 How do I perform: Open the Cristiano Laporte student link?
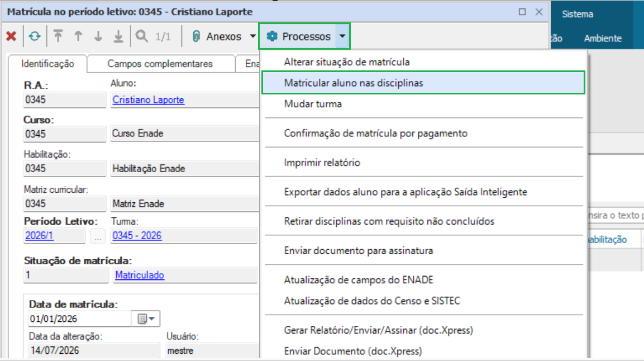148,100
